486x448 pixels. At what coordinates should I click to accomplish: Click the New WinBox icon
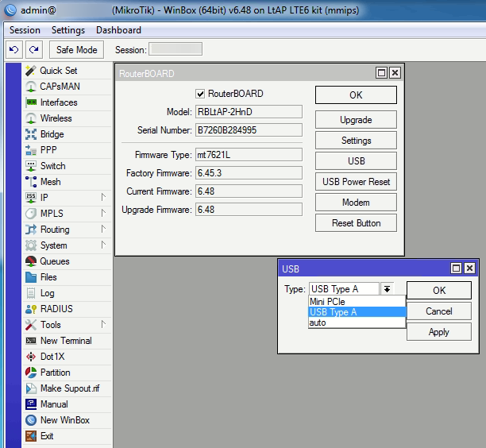tap(31, 420)
